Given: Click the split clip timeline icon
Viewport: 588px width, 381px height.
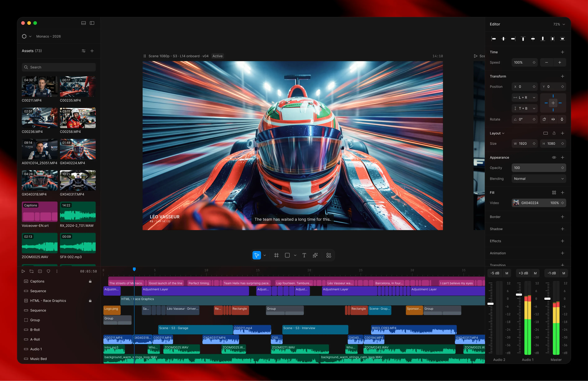Looking at the screenshot, I should (x=40, y=271).
